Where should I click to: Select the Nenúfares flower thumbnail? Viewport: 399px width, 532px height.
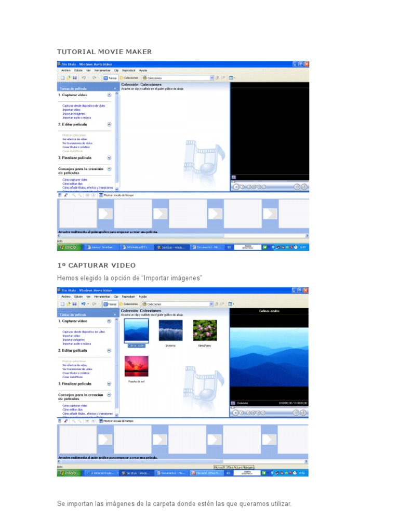205,330
